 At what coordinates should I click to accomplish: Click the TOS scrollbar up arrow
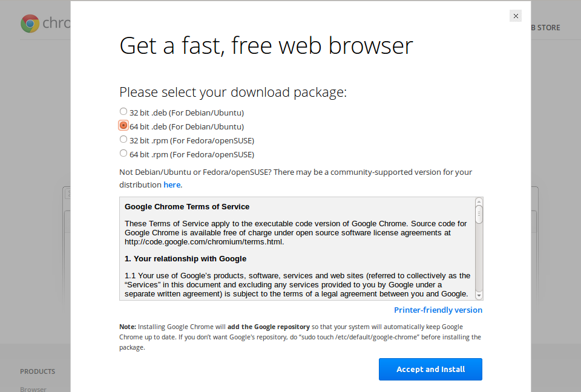click(479, 201)
